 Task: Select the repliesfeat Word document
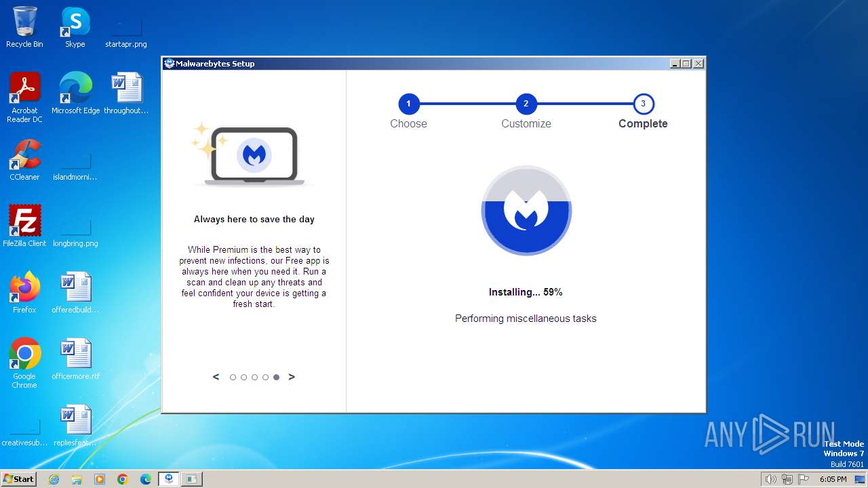click(75, 426)
